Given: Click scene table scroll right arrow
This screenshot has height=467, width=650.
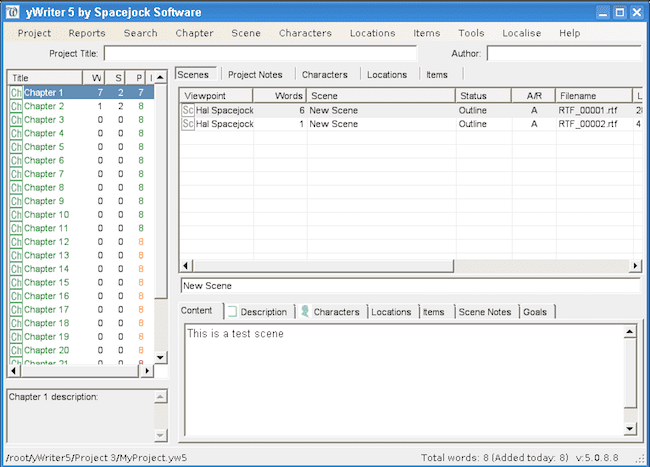Looking at the screenshot, I should 635,265.
